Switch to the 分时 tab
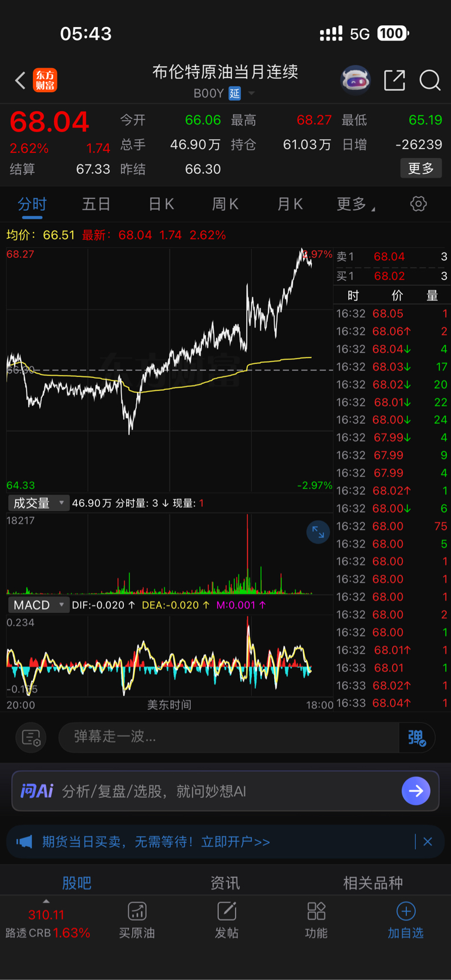This screenshot has height=980, width=451. pyautogui.click(x=32, y=204)
